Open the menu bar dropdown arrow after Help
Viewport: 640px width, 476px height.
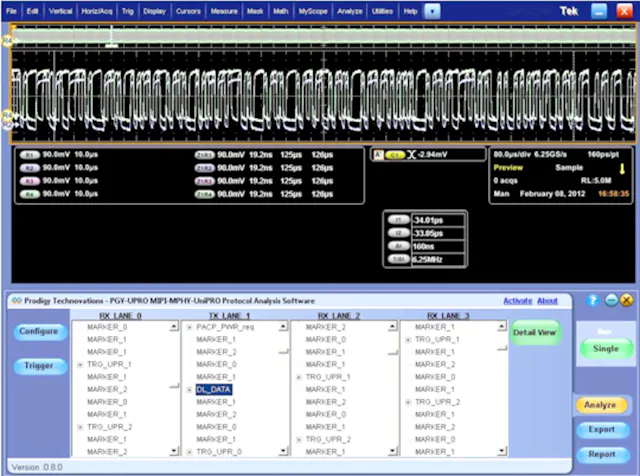(433, 9)
